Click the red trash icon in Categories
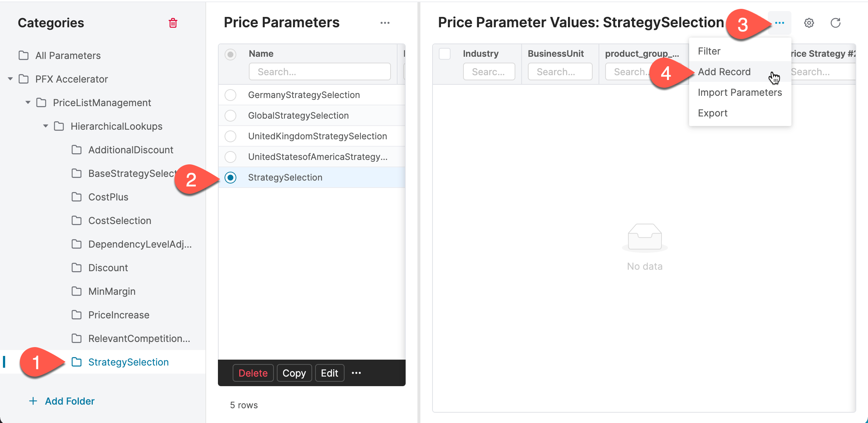Screen dimensions: 868x423 pos(173,23)
